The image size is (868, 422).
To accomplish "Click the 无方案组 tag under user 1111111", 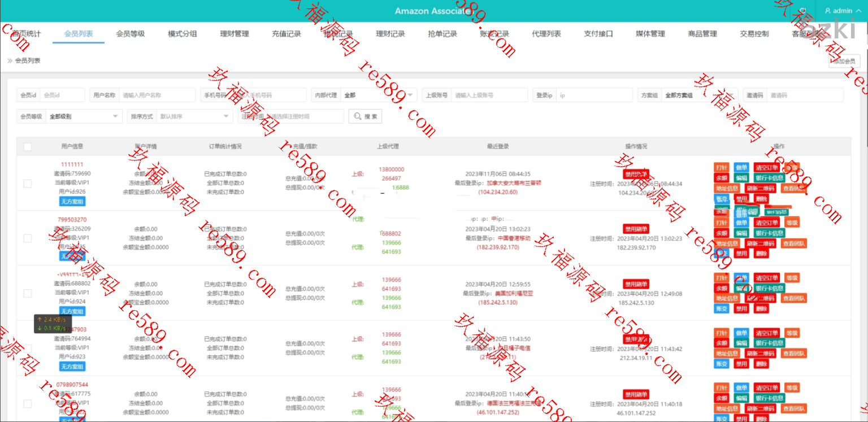I will click(x=72, y=201).
